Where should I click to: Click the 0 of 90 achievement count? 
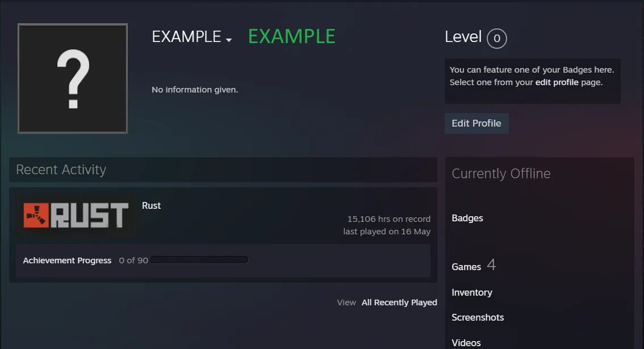[133, 260]
